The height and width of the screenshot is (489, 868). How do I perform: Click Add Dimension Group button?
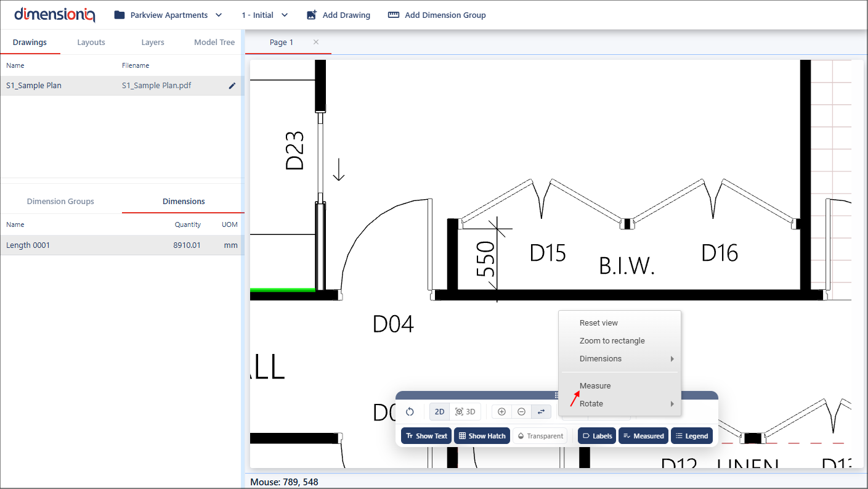tap(437, 15)
